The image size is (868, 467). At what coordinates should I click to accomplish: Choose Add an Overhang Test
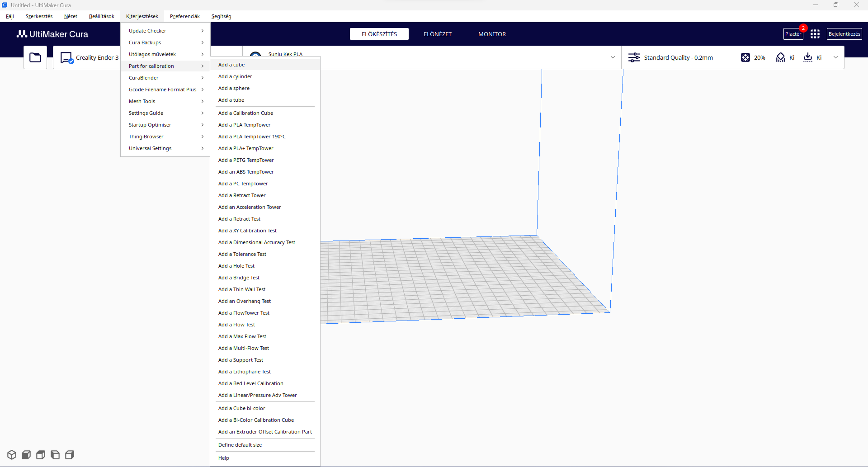click(265, 301)
